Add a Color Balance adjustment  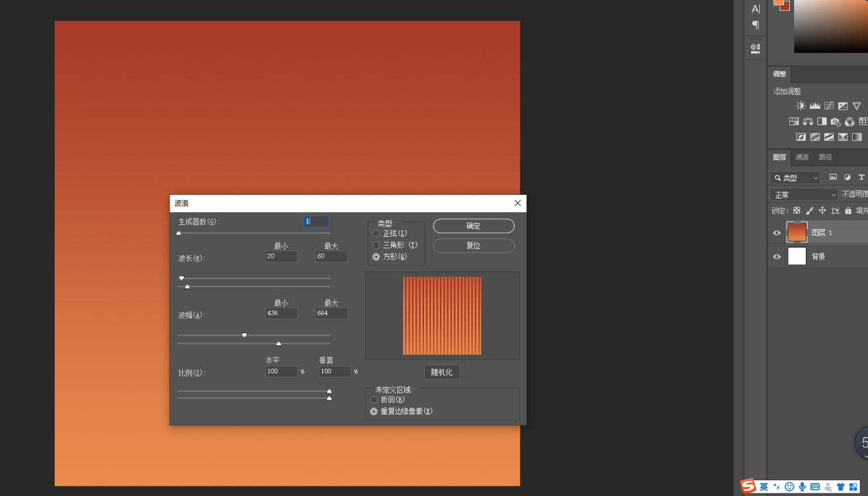808,122
